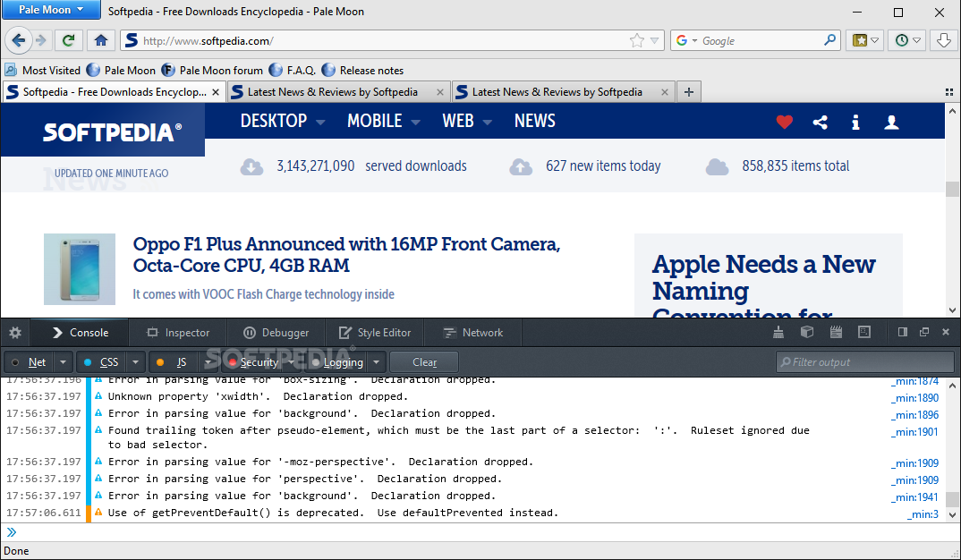Switch to the Console devtools tab
Screen dimensions: 961x560
click(x=81, y=333)
